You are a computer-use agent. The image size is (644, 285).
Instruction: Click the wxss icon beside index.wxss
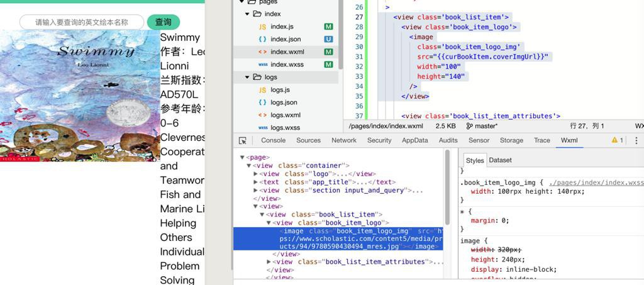coord(263,65)
